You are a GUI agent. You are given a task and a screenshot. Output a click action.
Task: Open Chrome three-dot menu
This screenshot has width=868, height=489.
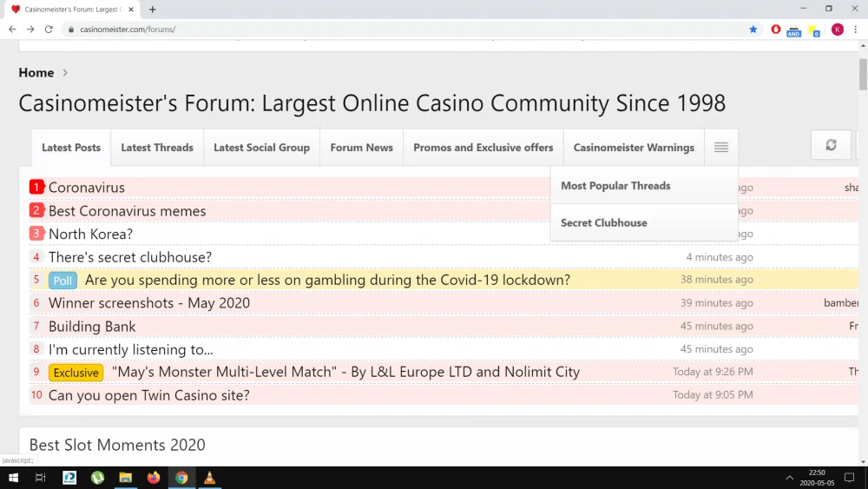point(855,30)
